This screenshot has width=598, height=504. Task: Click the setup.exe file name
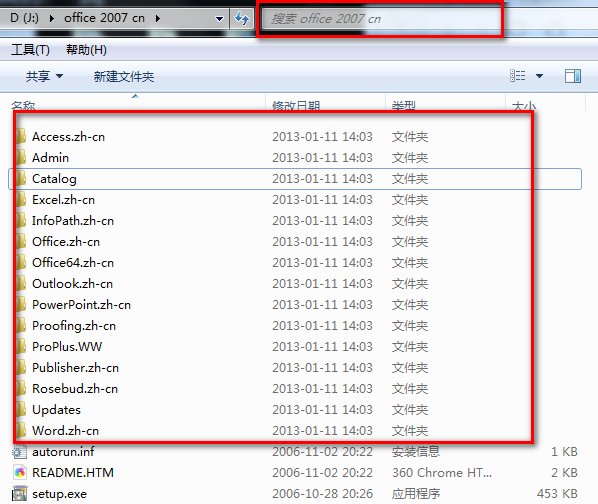point(59,494)
